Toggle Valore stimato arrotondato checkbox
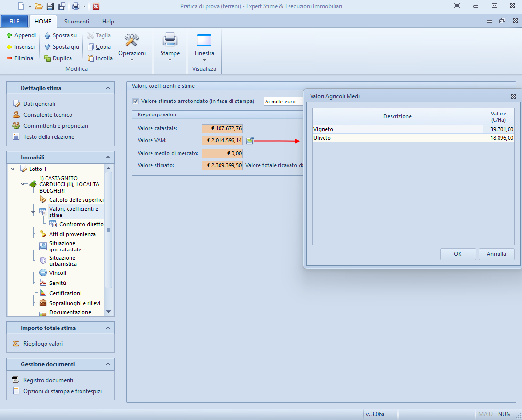522x420 pixels. [x=136, y=102]
